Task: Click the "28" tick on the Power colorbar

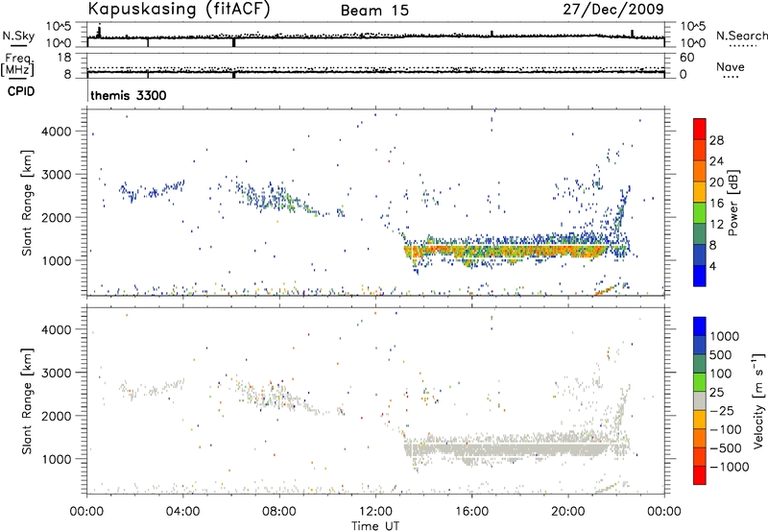Action: point(716,140)
